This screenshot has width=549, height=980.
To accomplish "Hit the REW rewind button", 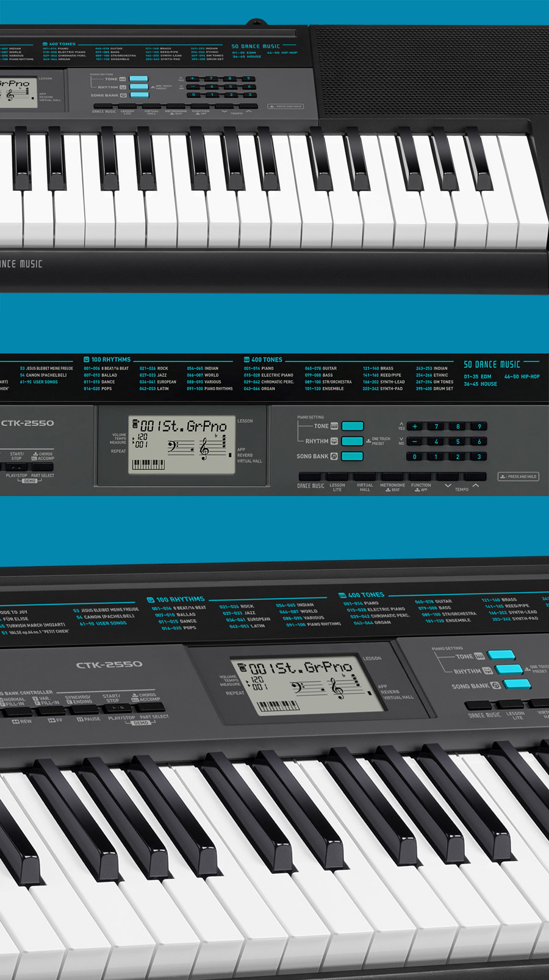I will (x=18, y=711).
